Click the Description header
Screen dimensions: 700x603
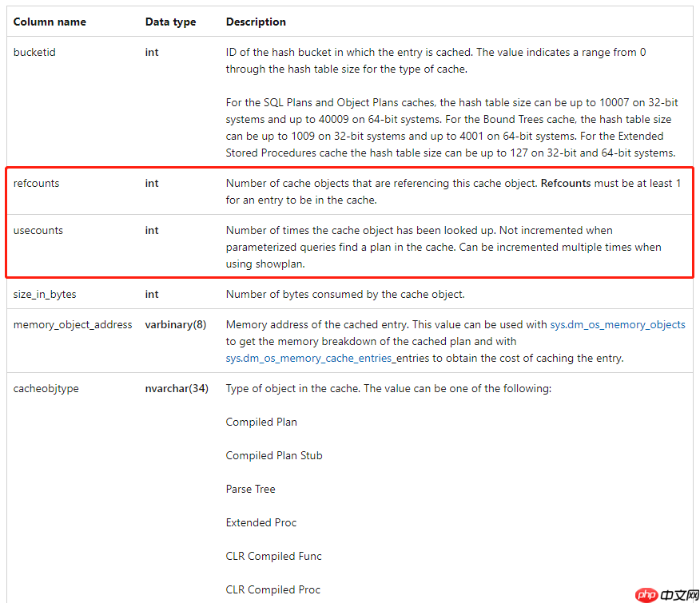tap(255, 22)
